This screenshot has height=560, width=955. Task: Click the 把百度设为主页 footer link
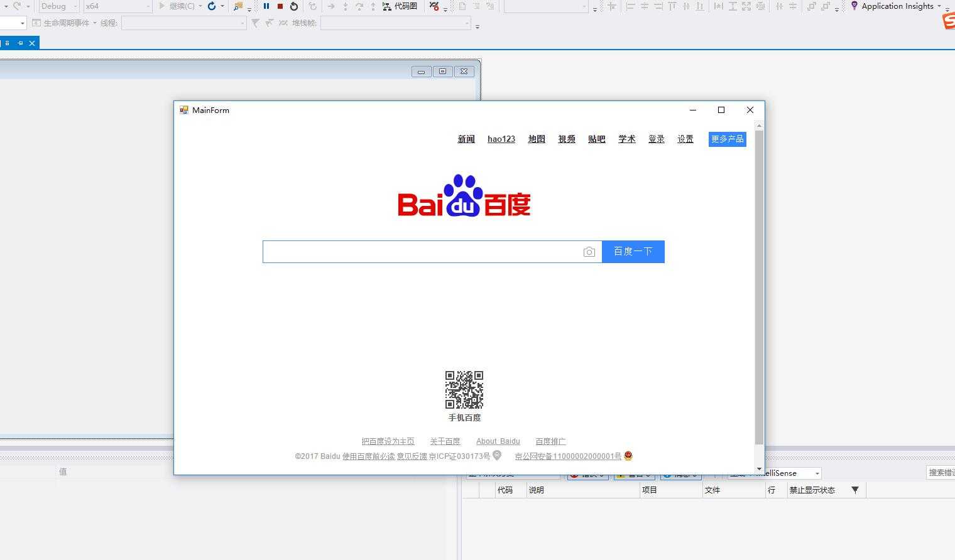tap(388, 441)
